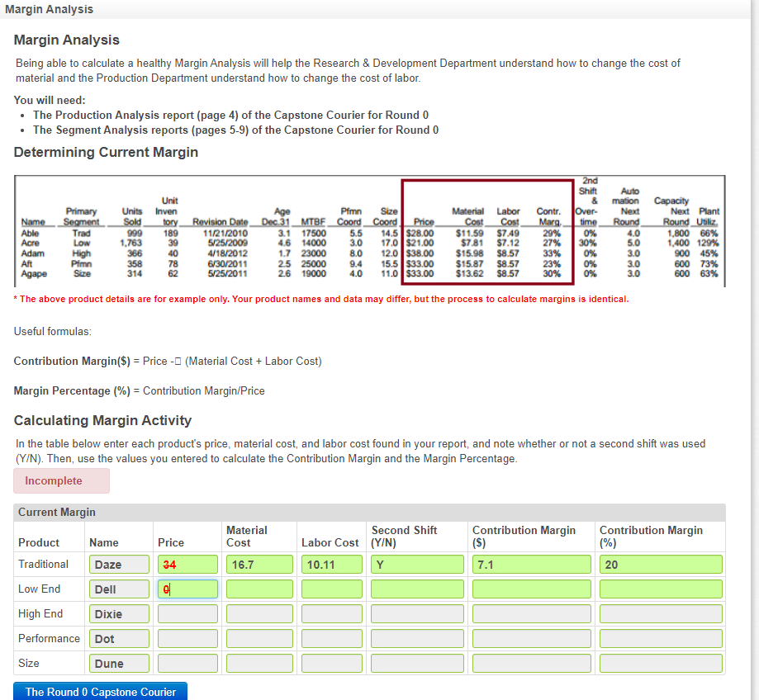Select the Dixie name field

tap(118, 613)
